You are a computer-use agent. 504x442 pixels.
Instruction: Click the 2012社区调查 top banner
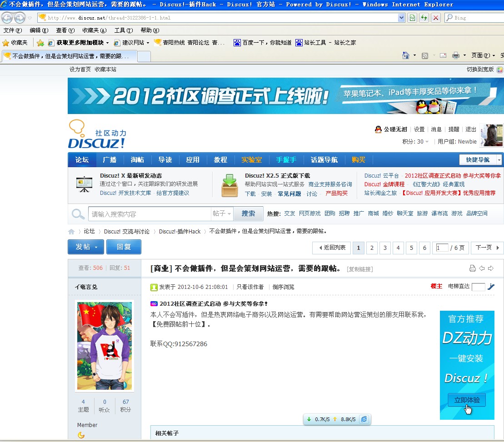pyautogui.click(x=286, y=96)
